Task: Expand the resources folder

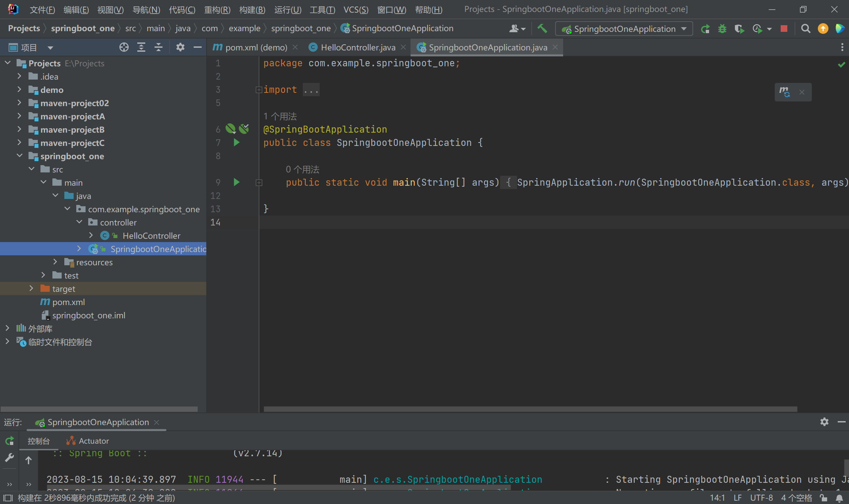Action: pos(55,262)
